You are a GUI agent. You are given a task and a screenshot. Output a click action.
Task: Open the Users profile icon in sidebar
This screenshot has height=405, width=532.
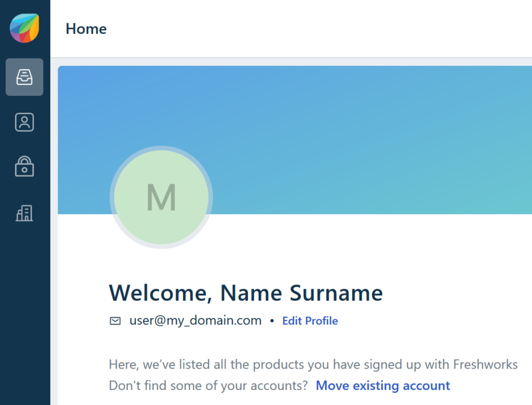pyautogui.click(x=24, y=123)
